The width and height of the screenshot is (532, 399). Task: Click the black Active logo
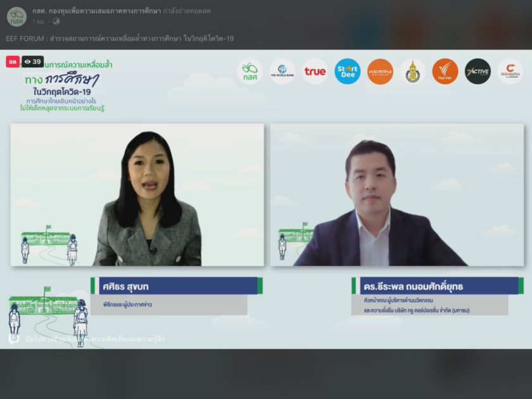tap(478, 72)
